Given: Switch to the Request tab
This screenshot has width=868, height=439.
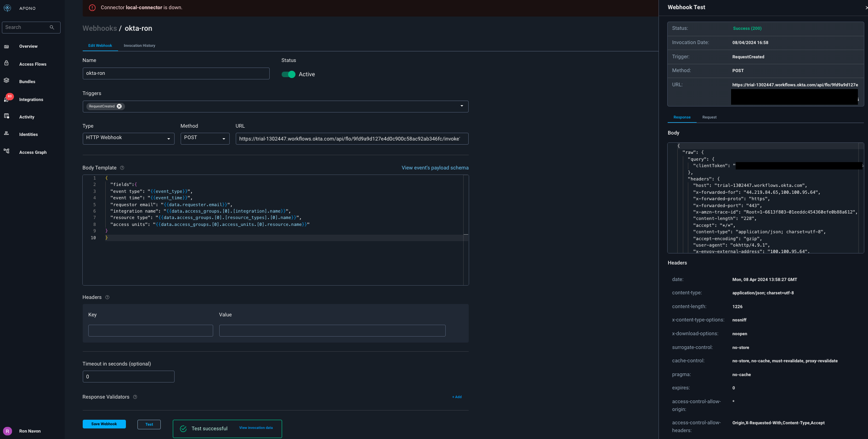Looking at the screenshot, I should [x=709, y=118].
